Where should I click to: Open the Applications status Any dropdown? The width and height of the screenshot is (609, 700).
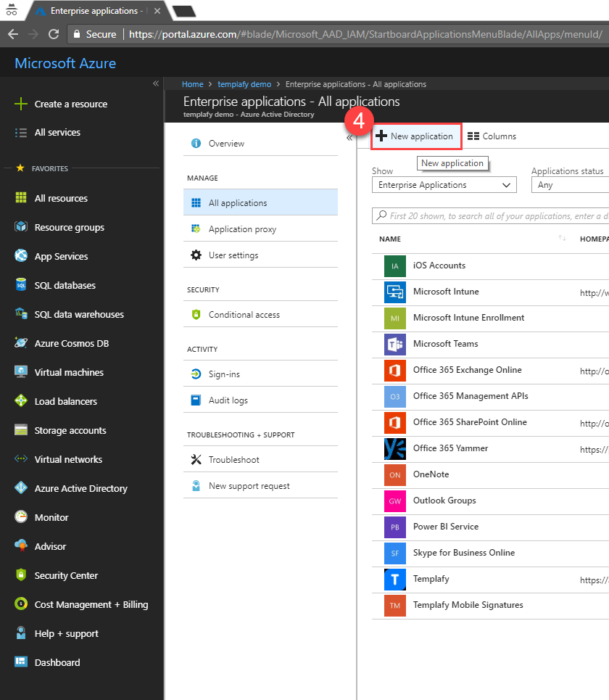coord(570,185)
